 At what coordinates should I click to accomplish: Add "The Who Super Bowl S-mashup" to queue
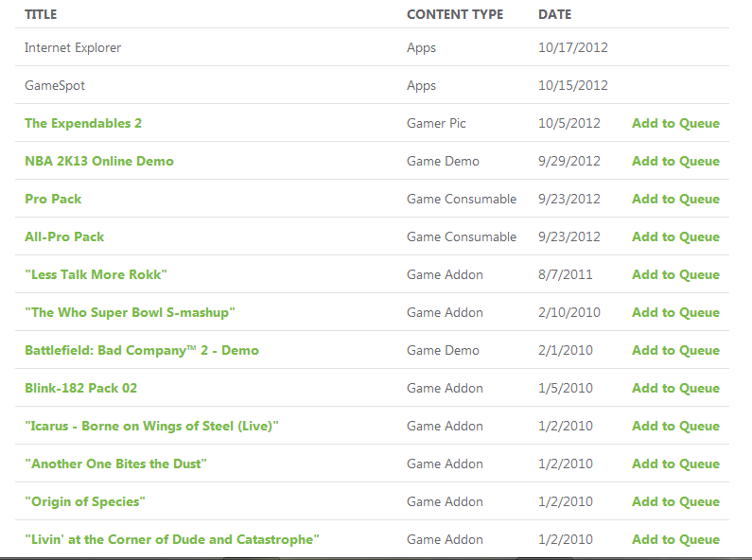click(x=675, y=312)
